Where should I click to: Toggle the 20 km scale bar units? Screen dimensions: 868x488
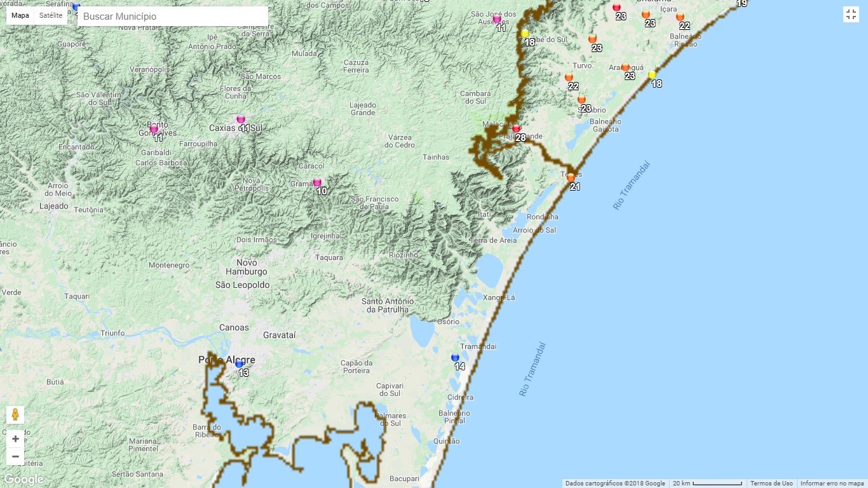707,484
